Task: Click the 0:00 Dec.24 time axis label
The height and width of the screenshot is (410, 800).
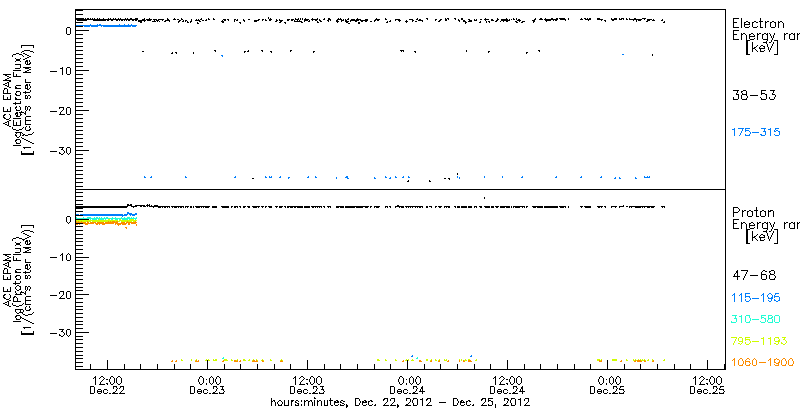Action: pyautogui.click(x=408, y=385)
